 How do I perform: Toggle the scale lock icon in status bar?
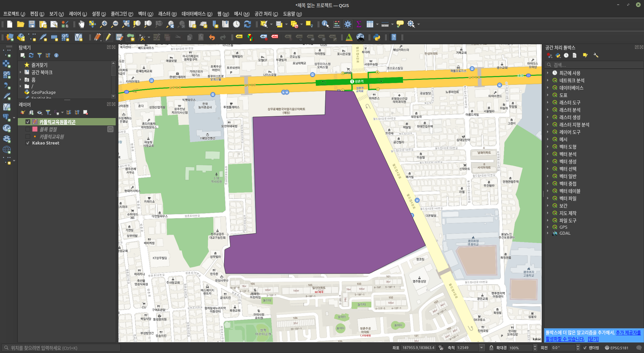coord(491,348)
